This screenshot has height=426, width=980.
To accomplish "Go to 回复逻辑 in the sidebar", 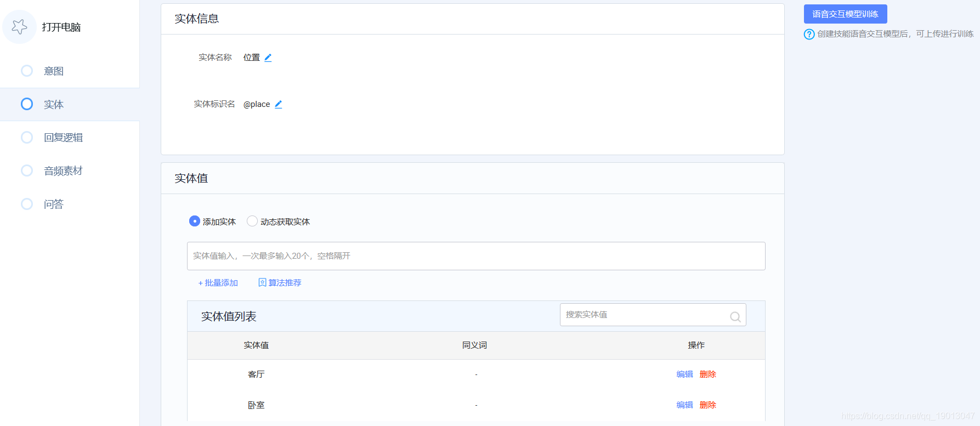I will pyautogui.click(x=63, y=138).
